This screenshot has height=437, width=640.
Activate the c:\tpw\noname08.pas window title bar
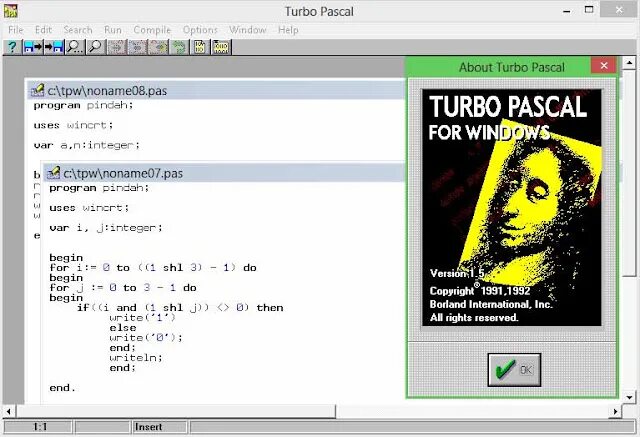(216, 90)
